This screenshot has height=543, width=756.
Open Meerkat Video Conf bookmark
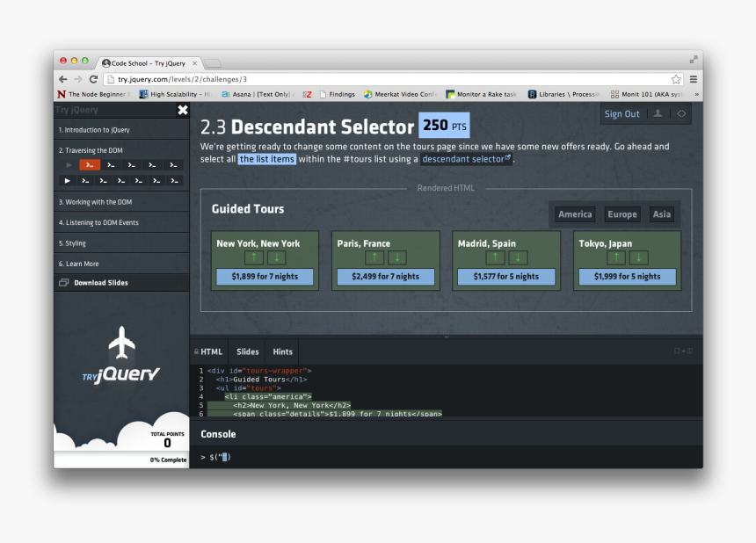point(400,94)
